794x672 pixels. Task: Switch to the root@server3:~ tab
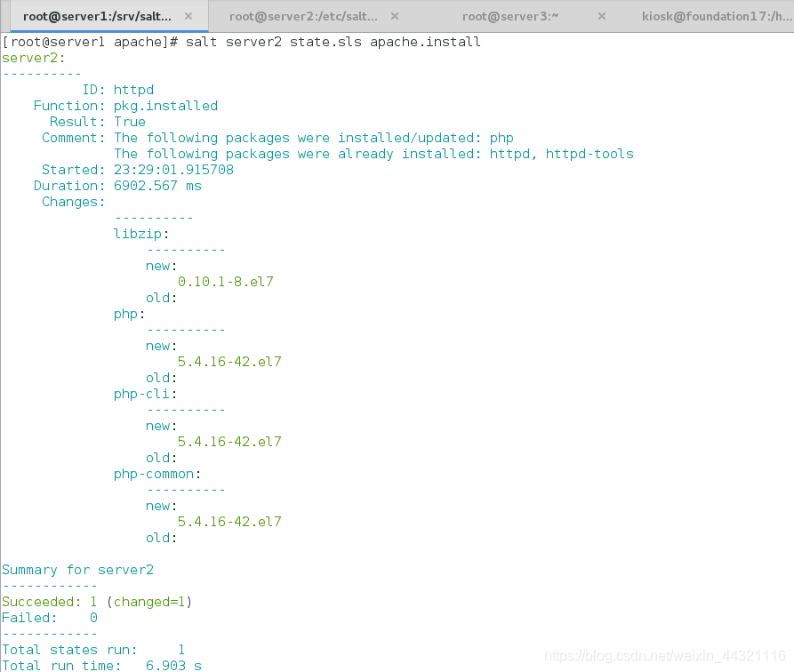click(510, 16)
